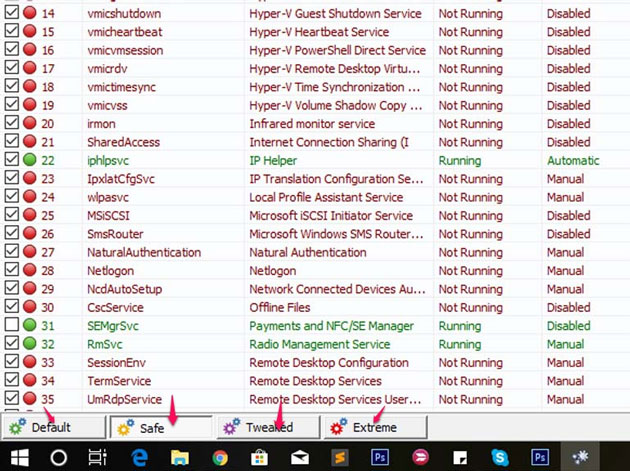Select the vmictimesync service name

click(121, 87)
